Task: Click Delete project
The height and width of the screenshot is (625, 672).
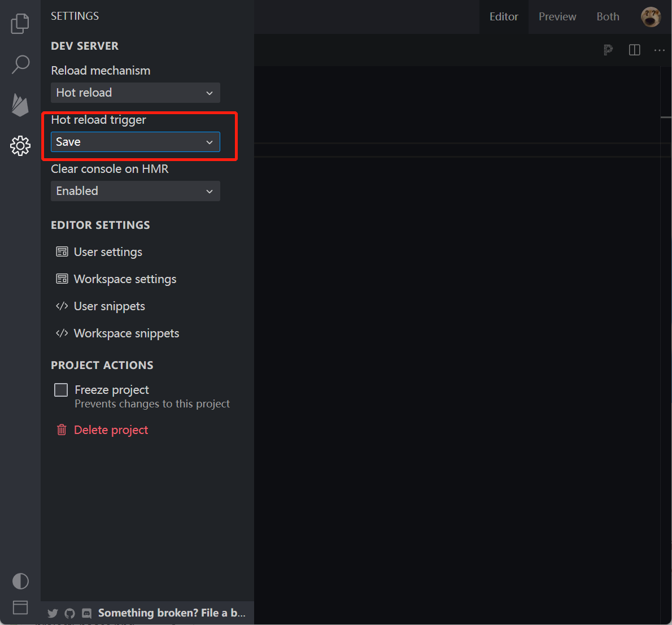Action: (x=111, y=430)
